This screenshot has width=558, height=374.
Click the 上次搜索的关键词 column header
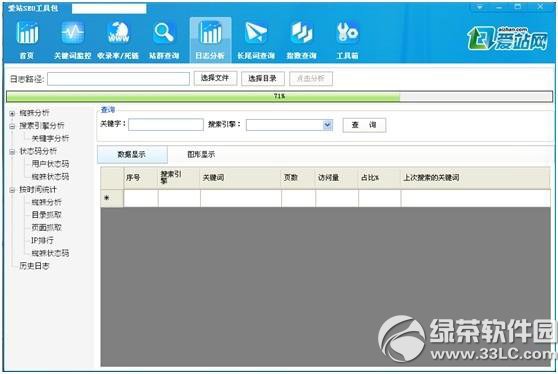click(x=475, y=178)
